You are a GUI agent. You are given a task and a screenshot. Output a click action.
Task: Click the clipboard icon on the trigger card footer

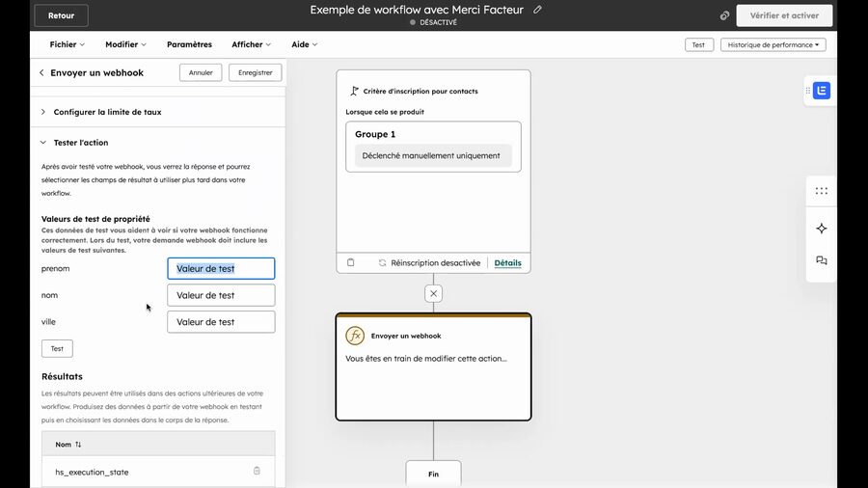350,262
